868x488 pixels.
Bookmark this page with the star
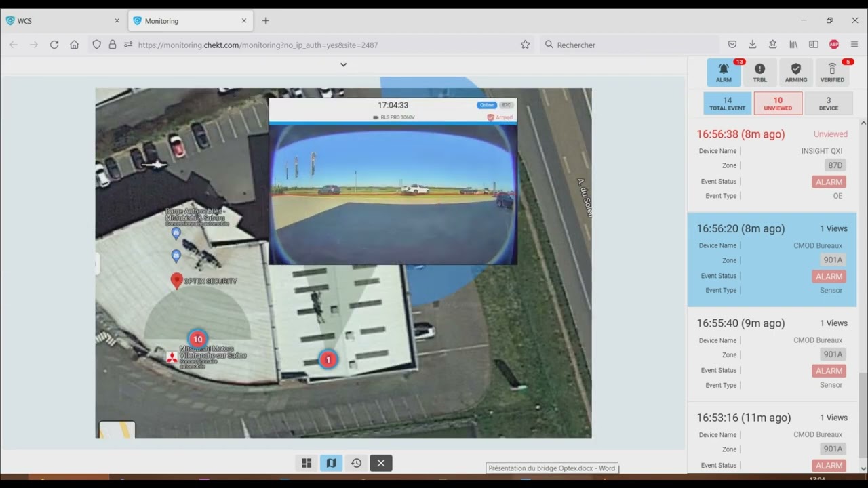tap(525, 45)
